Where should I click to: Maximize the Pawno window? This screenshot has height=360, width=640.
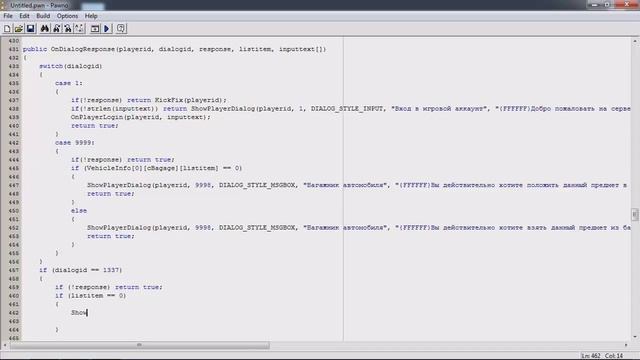(x=607, y=4)
